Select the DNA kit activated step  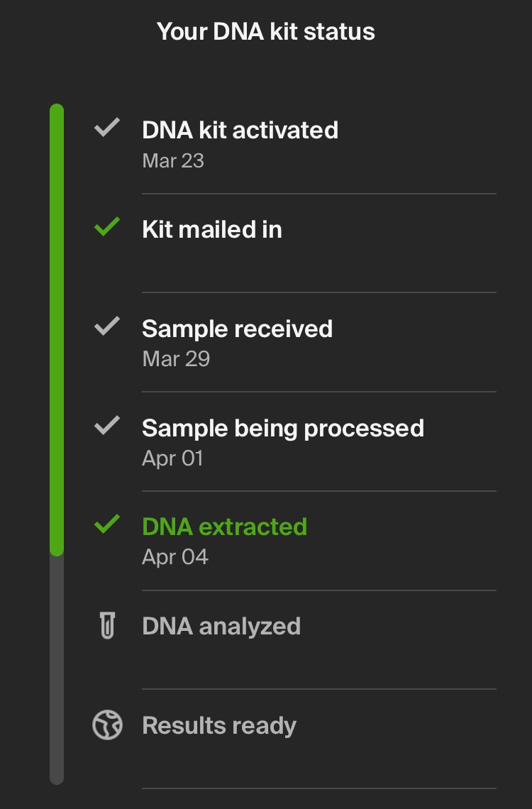(x=240, y=131)
